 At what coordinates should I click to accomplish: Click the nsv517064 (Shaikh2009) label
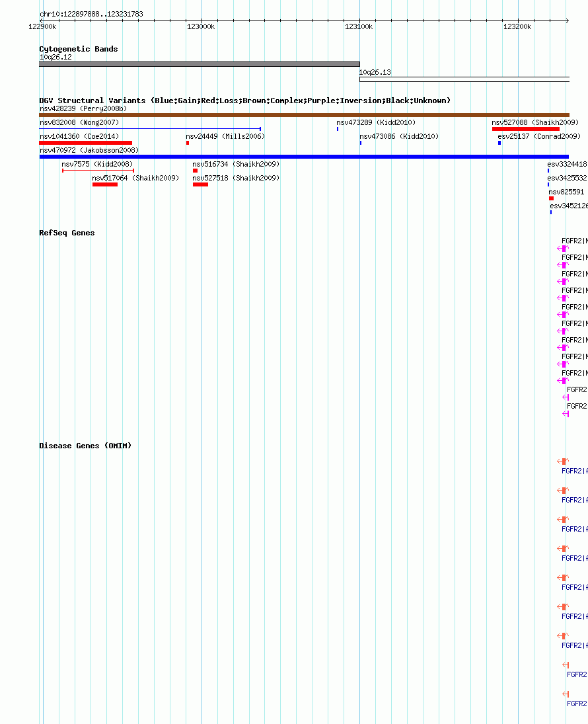(x=135, y=178)
